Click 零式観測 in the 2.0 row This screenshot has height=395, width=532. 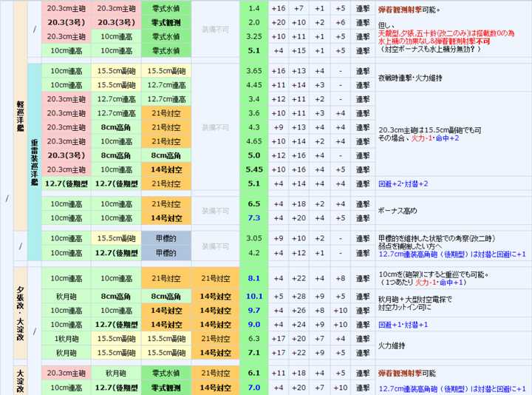tap(166, 22)
